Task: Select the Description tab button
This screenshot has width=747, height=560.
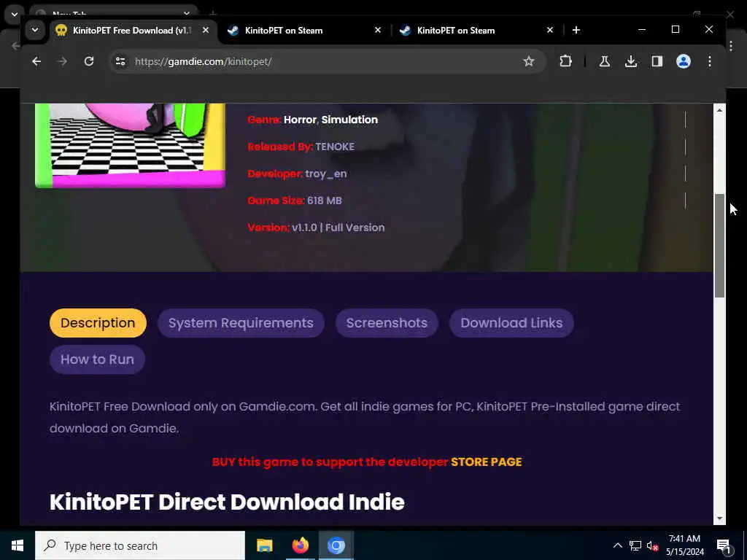Action: [x=98, y=323]
